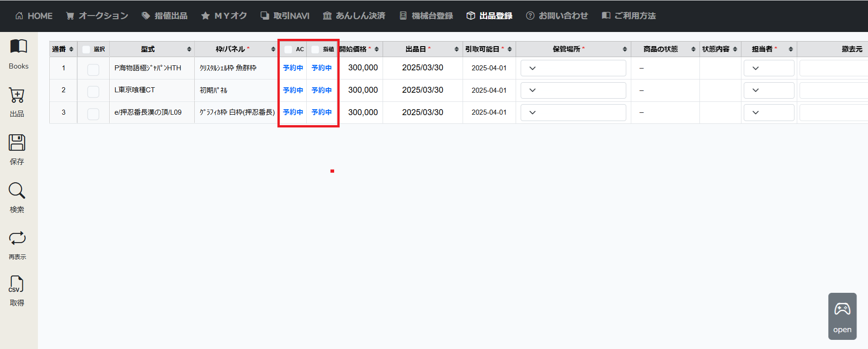Click the 機械台登録 document icon
Screen dimensions: 868x349
coord(403,16)
